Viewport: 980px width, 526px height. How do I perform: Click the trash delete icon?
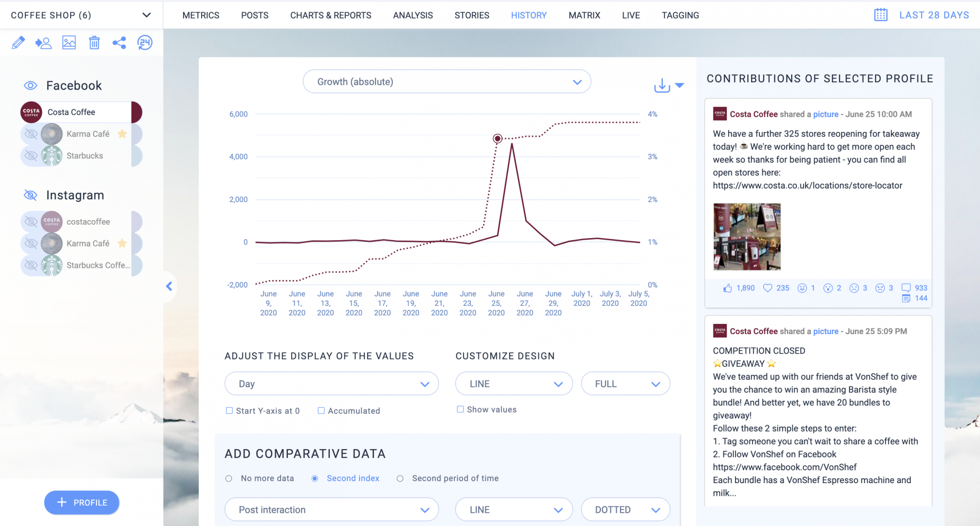coord(94,43)
